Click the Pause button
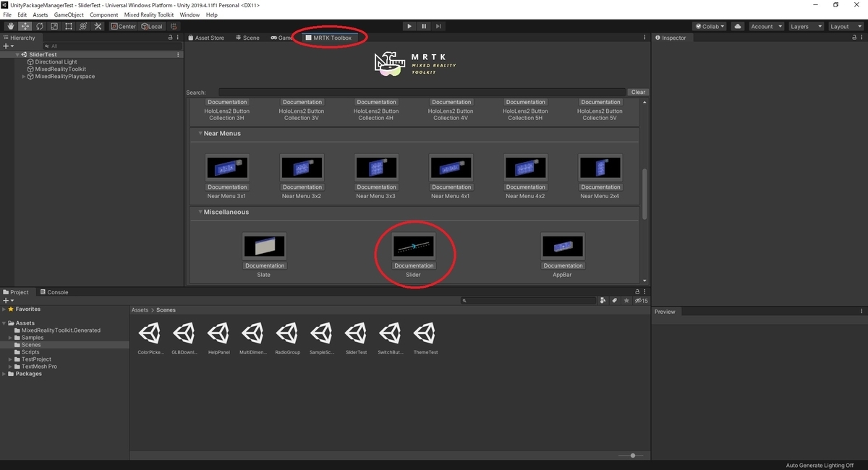 click(424, 26)
